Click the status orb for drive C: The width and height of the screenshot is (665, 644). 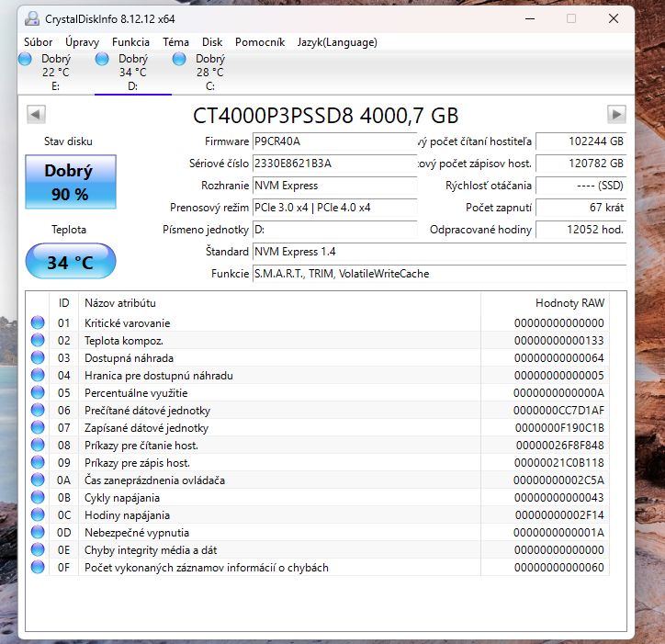179,59
